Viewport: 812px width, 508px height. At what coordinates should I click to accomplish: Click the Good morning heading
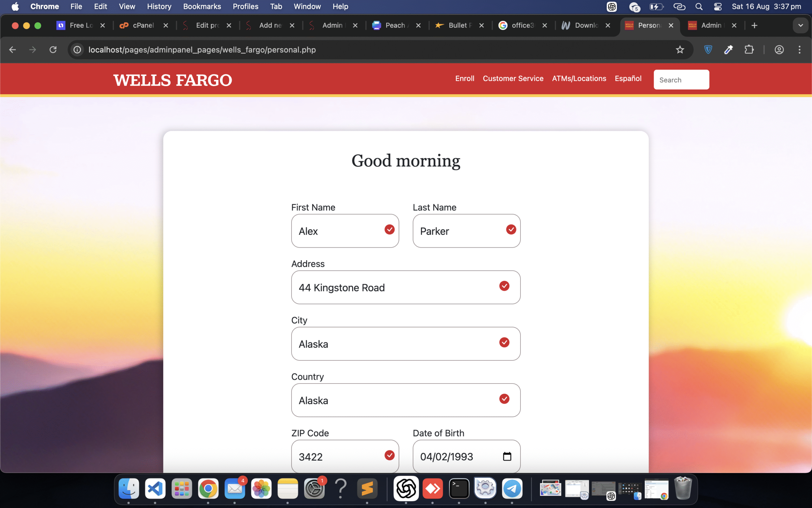[406, 161]
